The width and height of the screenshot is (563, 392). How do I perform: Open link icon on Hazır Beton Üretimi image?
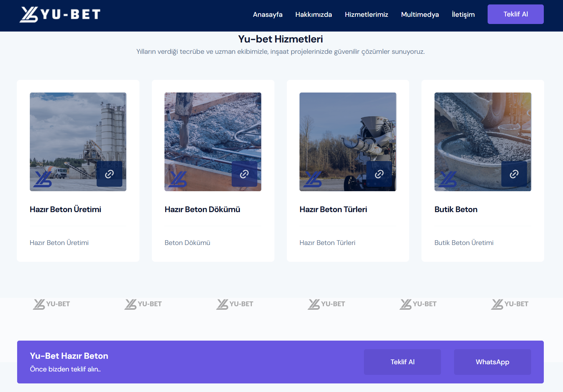[109, 174]
